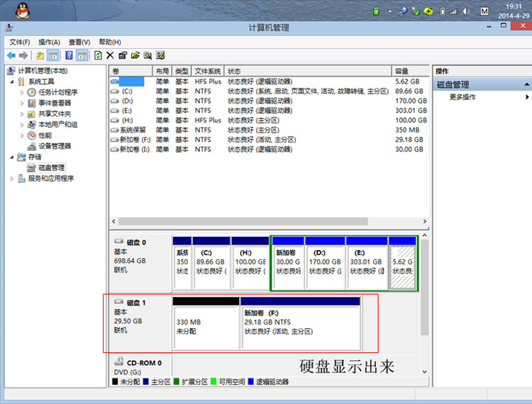Image resolution: width=532 pixels, height=404 pixels.
Task: Click the properties toolbar icon
Action: (x=123, y=55)
